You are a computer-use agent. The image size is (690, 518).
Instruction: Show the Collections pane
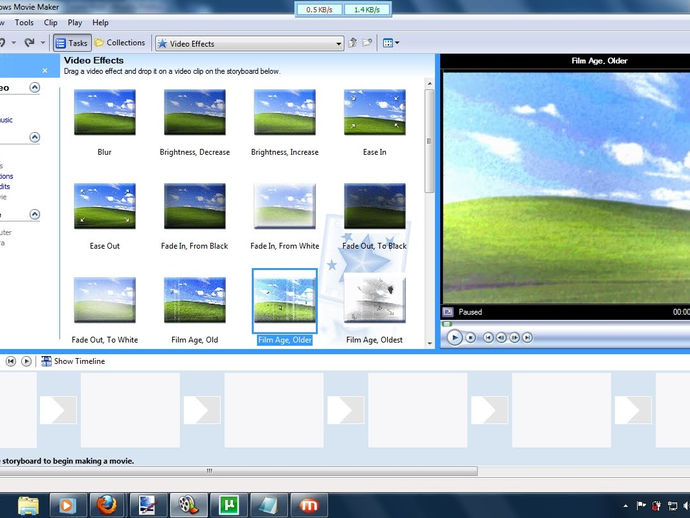(120, 43)
